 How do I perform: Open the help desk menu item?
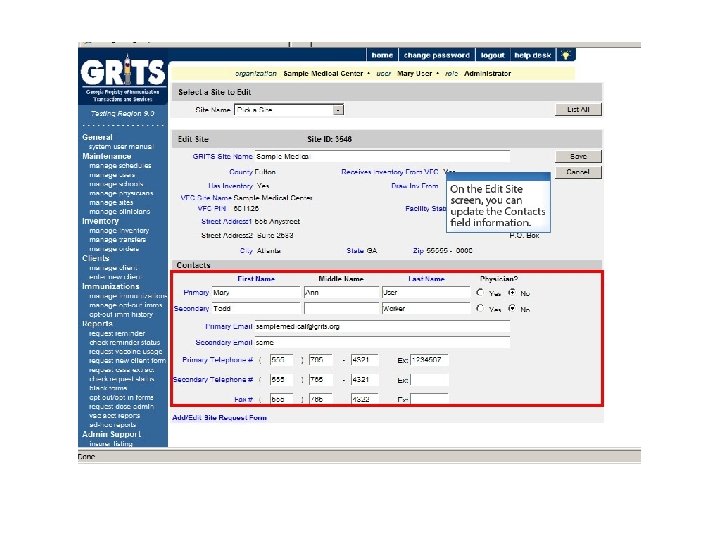[533, 55]
